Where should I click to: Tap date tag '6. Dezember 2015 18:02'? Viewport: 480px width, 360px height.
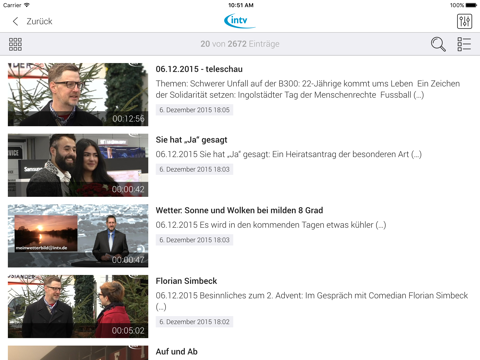pos(194,322)
